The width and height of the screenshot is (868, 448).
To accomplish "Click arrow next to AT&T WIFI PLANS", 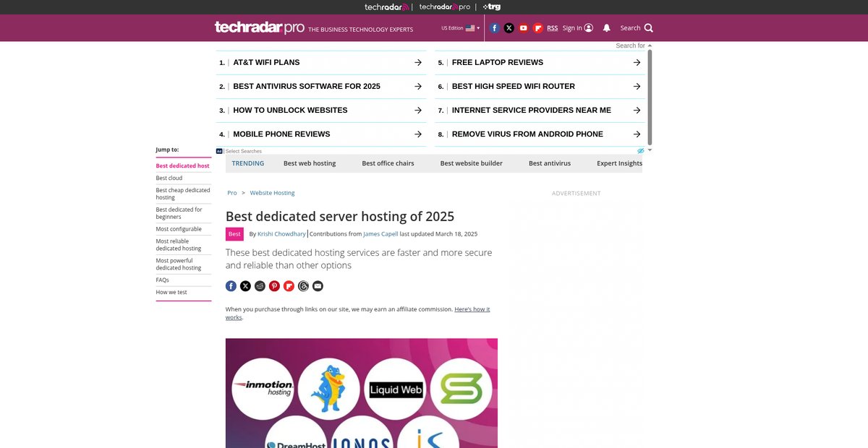I will [x=418, y=63].
